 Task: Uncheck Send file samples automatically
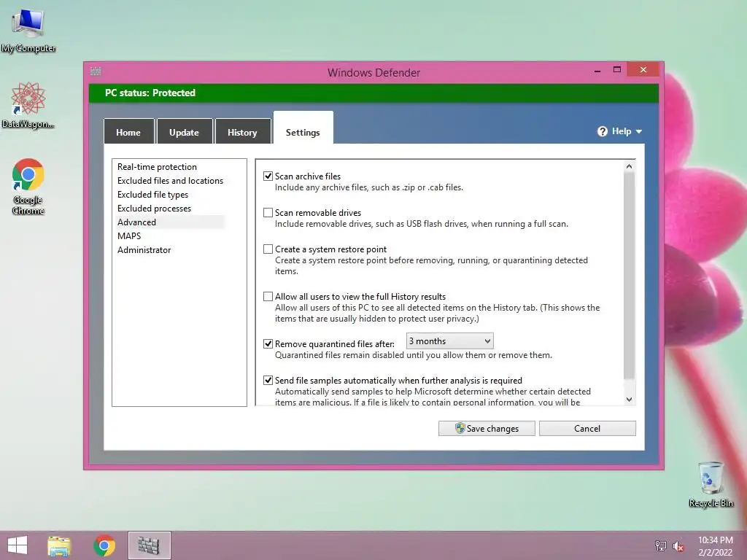[x=268, y=381]
